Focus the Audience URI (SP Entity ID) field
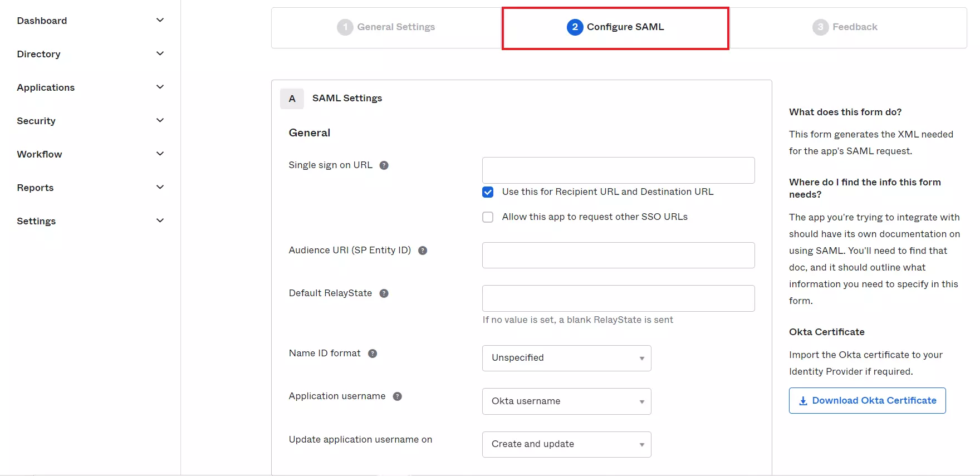 pos(618,255)
